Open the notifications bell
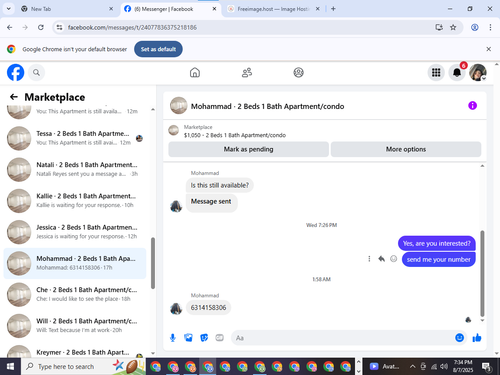Image resolution: width=500 pixels, height=375 pixels. click(457, 72)
